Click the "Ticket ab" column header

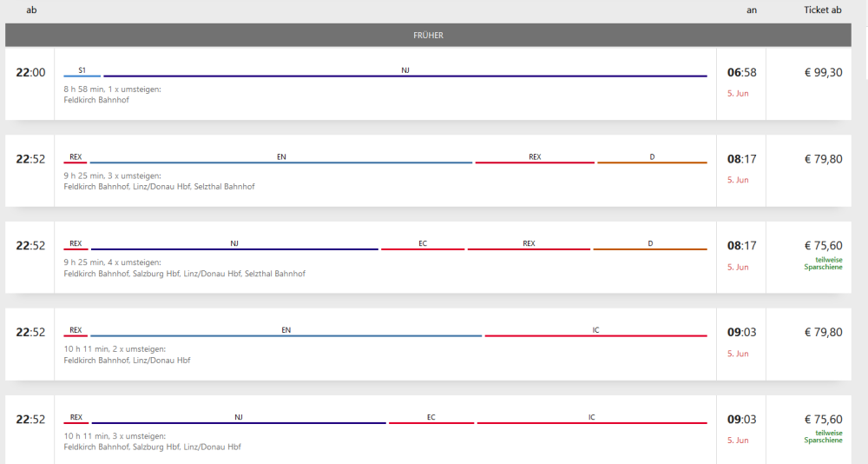(x=822, y=10)
